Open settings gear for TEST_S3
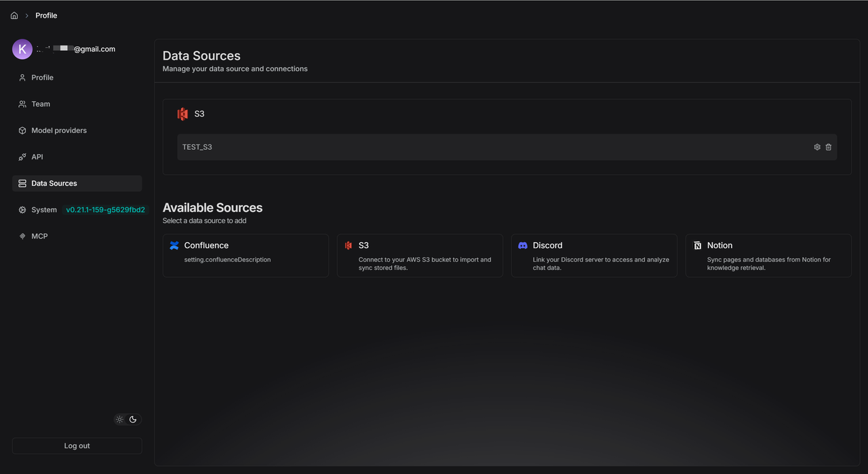The height and width of the screenshot is (474, 868). [x=817, y=147]
